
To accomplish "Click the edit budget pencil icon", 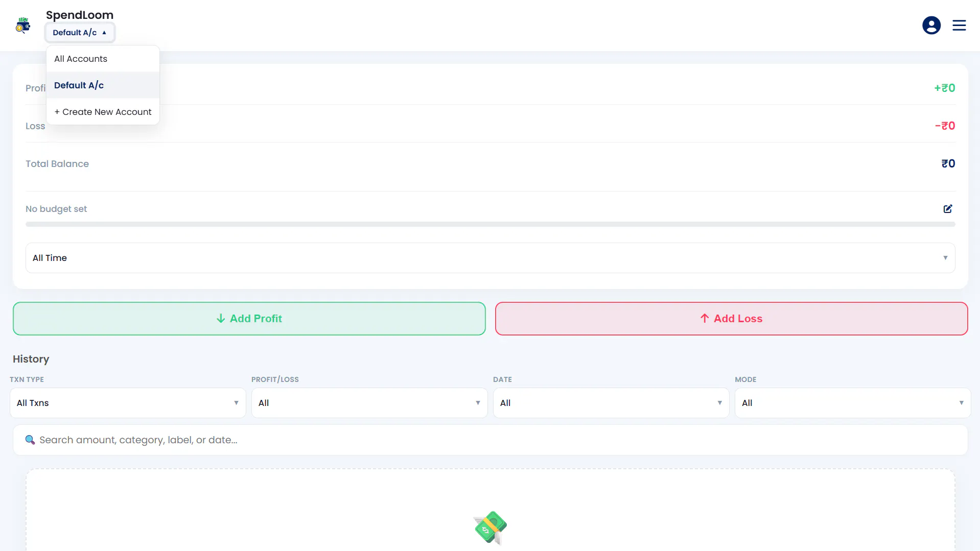I will 947,209.
